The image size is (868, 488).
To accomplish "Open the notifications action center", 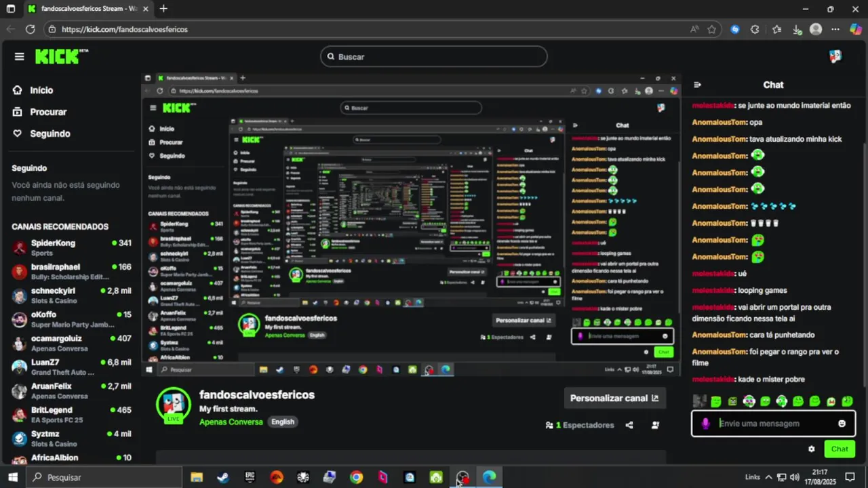I will 850,477.
